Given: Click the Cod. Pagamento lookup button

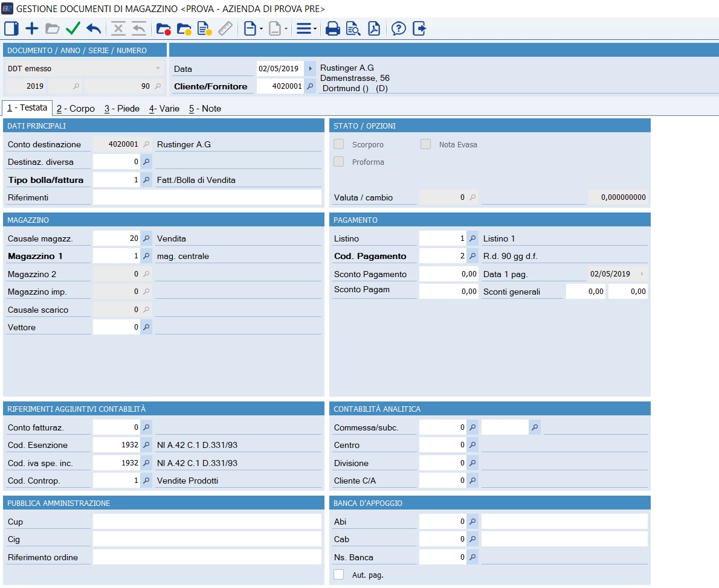Looking at the screenshot, I should pos(472,256).
